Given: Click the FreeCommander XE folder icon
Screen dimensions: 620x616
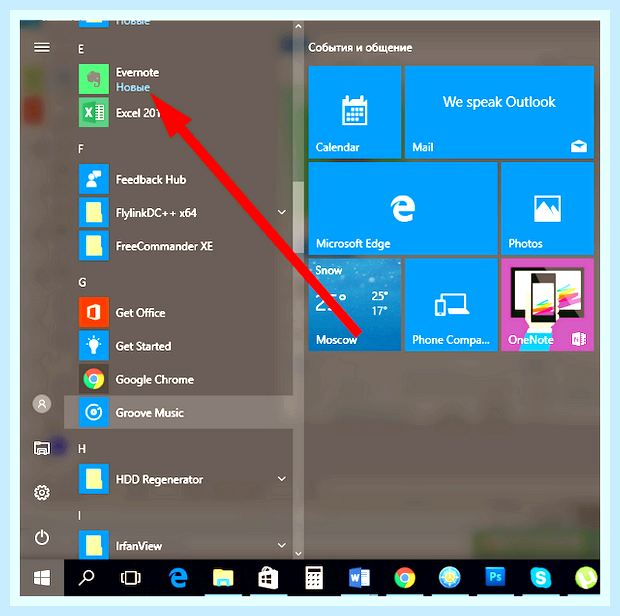Looking at the screenshot, I should [x=94, y=246].
